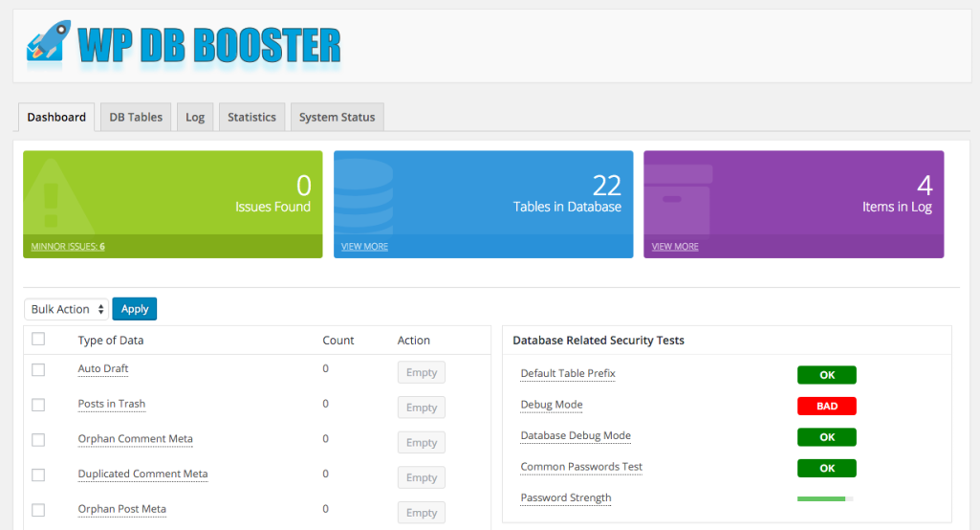The height and width of the screenshot is (530, 980).
Task: Click the database icon on Tables card
Action: pos(363,196)
